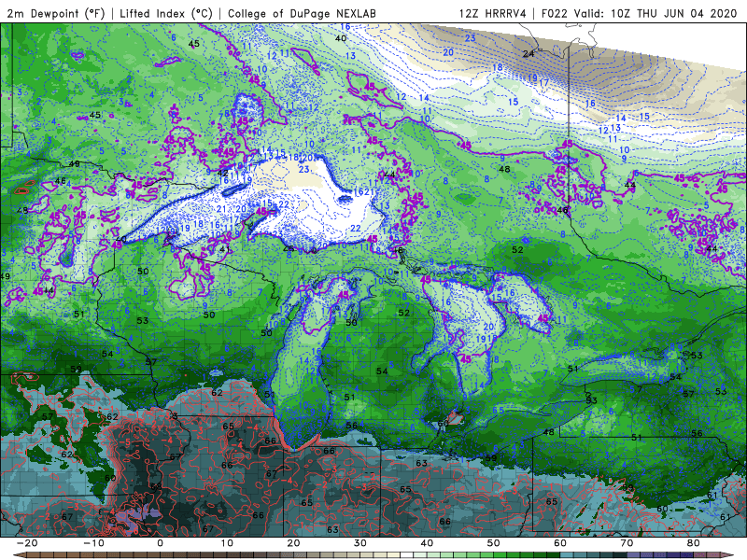
Task: Click the "60" label on the colorbar scale
Action: pos(560,543)
